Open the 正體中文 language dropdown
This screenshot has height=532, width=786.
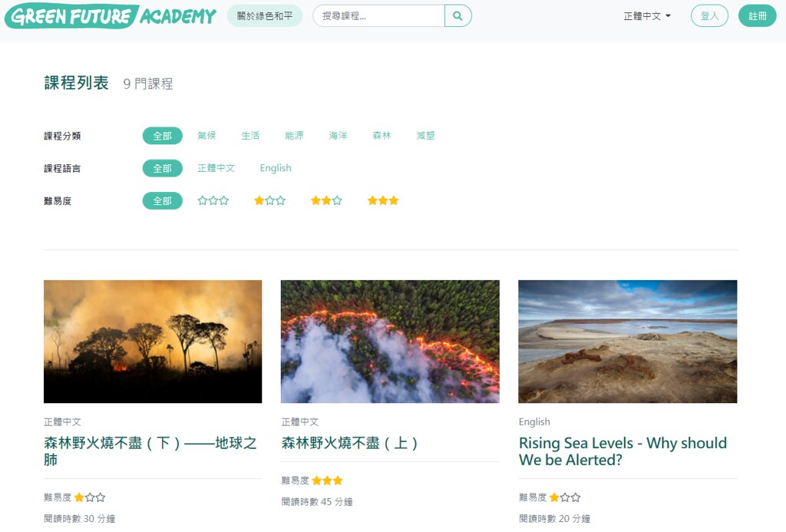pos(646,16)
